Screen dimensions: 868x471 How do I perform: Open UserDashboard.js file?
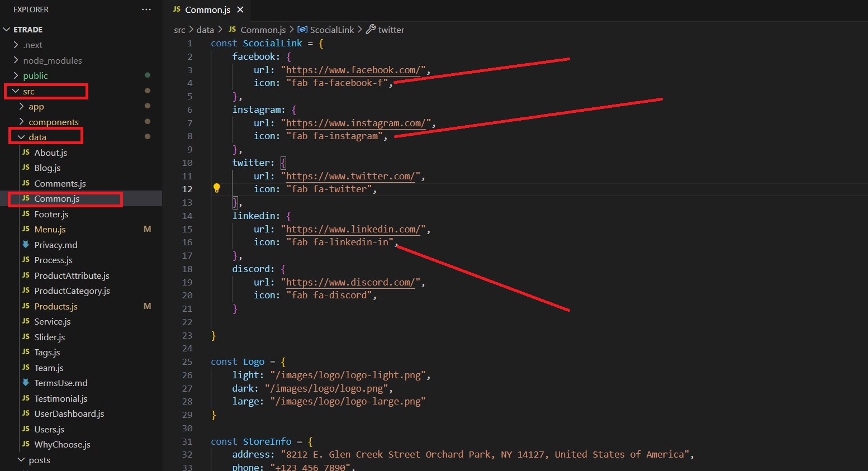pos(69,413)
